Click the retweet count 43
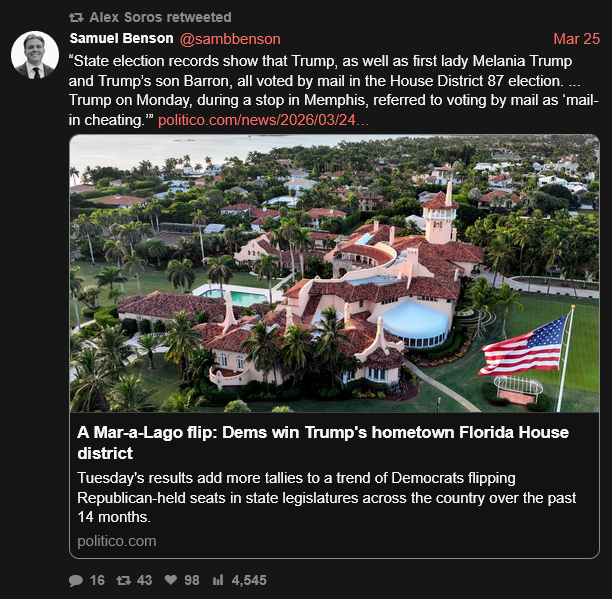Image resolution: width=612 pixels, height=599 pixels. pyautogui.click(x=144, y=580)
